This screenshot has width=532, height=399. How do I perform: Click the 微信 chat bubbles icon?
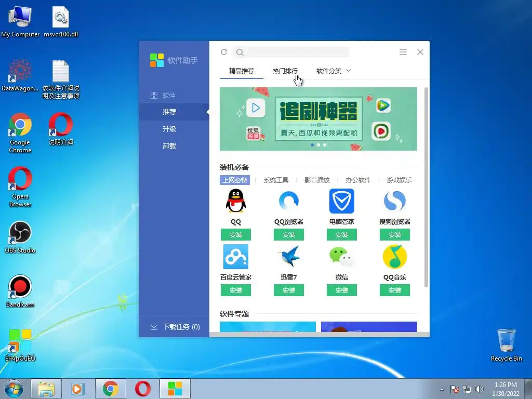click(342, 257)
